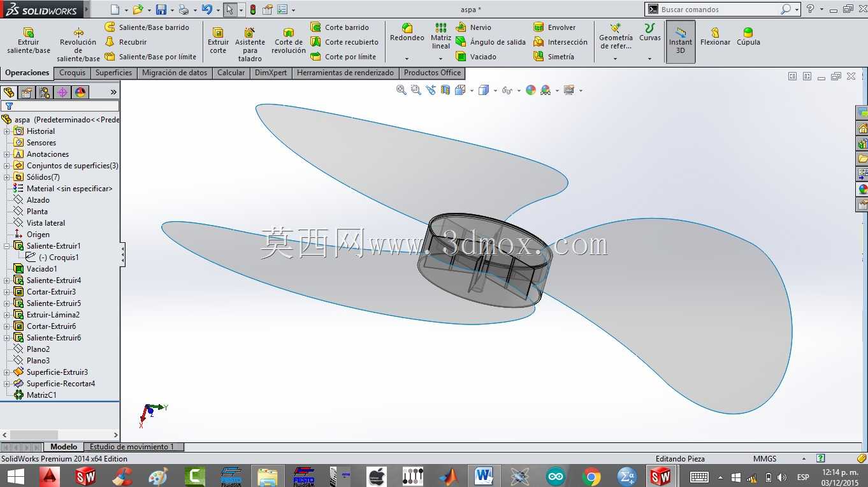Save the document with the floppy icon
Image resolution: width=868 pixels, height=487 pixels.
click(x=161, y=10)
